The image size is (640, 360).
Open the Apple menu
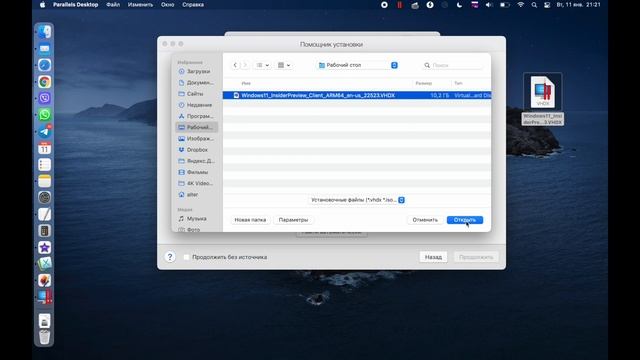42,5
